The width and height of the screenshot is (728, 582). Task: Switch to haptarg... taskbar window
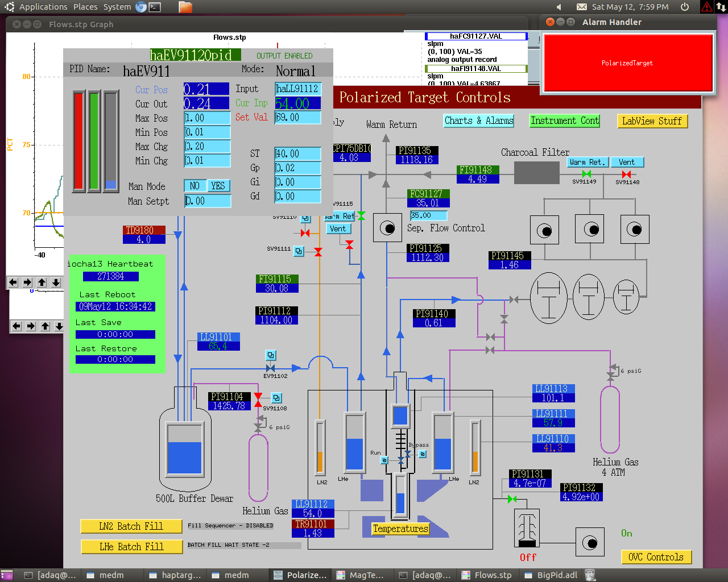[176, 575]
